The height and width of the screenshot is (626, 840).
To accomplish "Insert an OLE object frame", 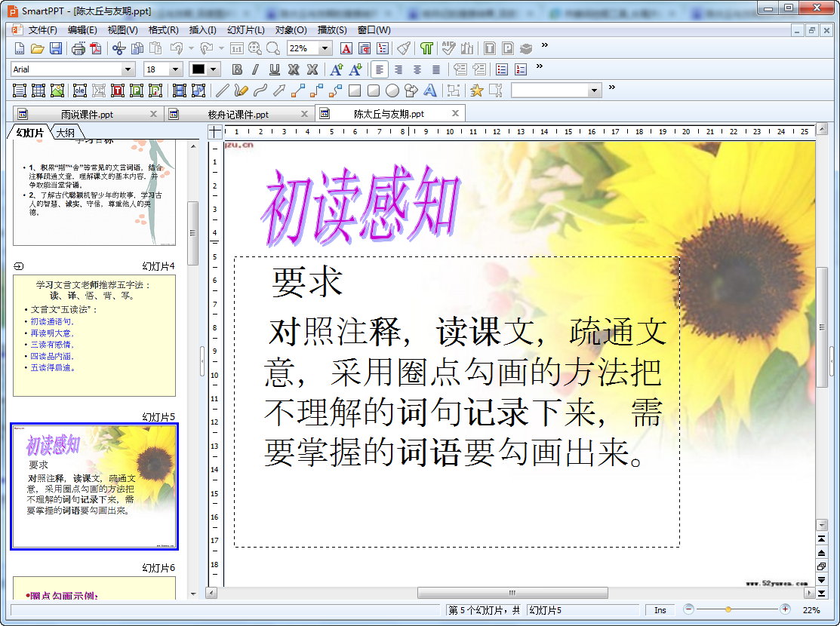I will pyautogui.click(x=80, y=91).
